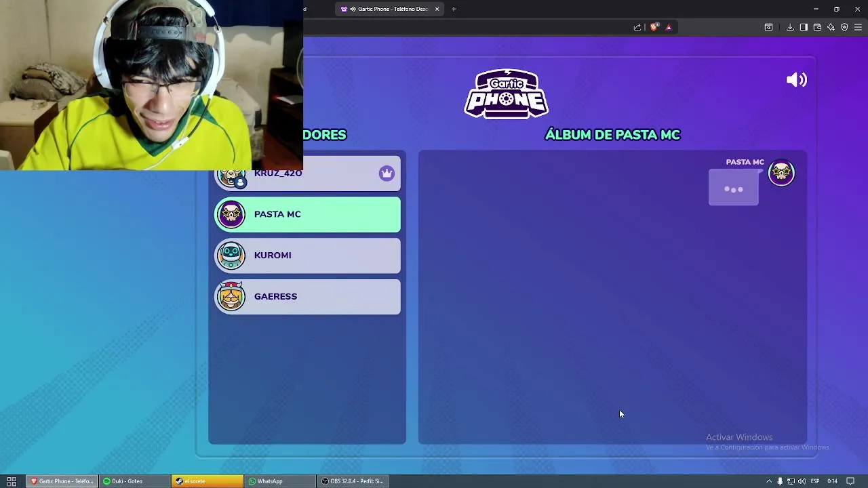The image size is (868, 488).
Task: Click GAERESS avatar icon
Action: click(231, 297)
